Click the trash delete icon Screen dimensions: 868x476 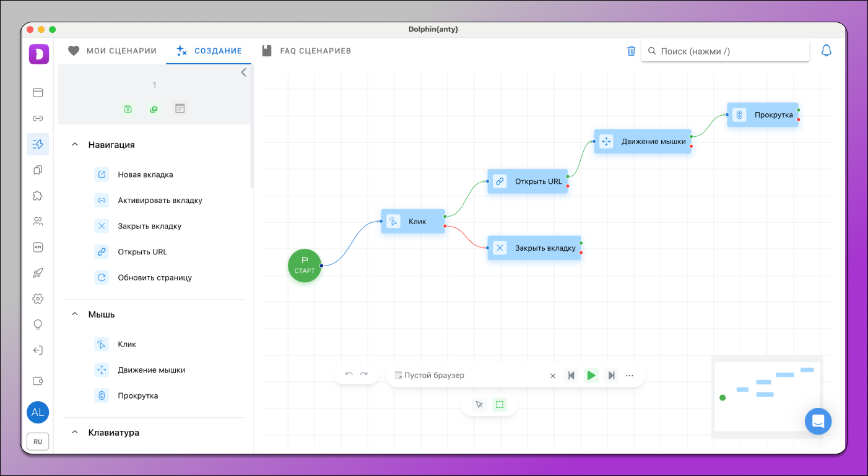pyautogui.click(x=631, y=51)
